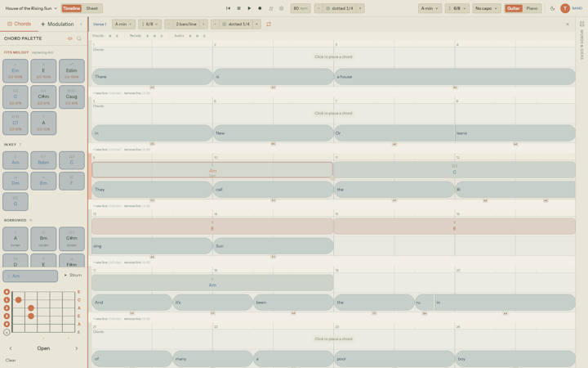Select the Am chord block at bar 9
This screenshot has height=368, width=588.
click(x=212, y=170)
